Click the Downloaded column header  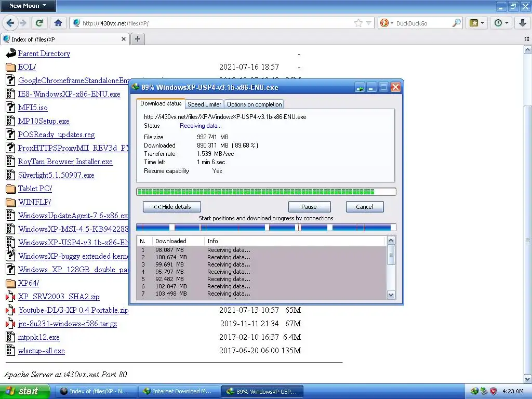coord(178,241)
